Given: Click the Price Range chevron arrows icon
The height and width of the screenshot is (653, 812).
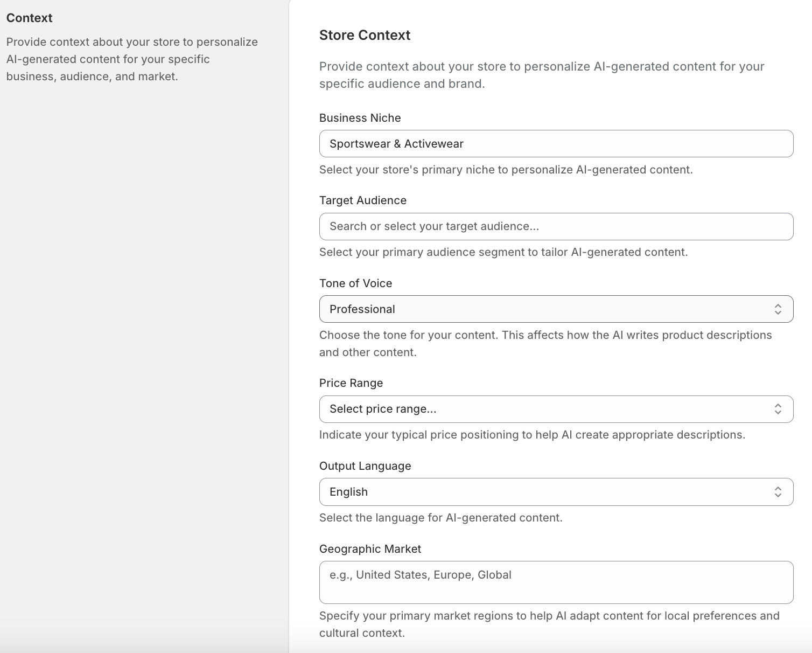Looking at the screenshot, I should pos(778,409).
